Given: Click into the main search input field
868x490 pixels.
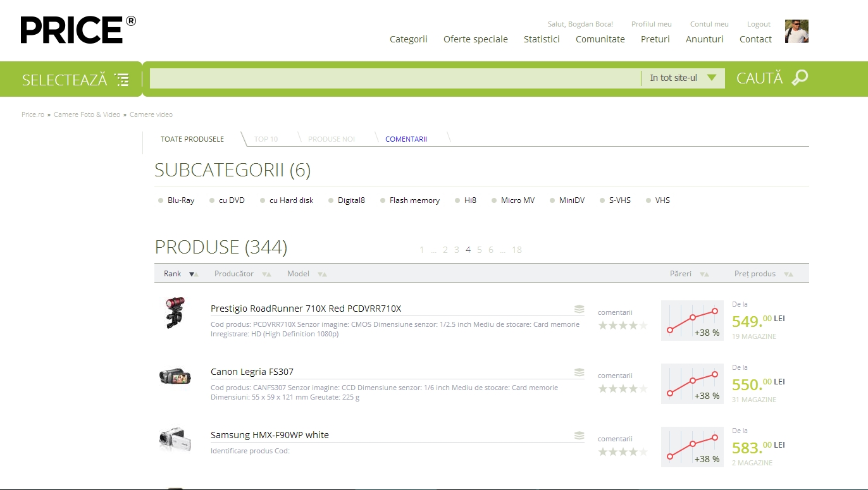Looking at the screenshot, I should [x=395, y=78].
